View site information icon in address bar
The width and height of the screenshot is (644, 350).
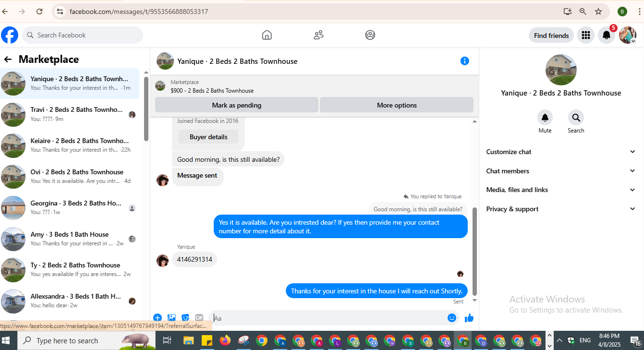[60, 12]
